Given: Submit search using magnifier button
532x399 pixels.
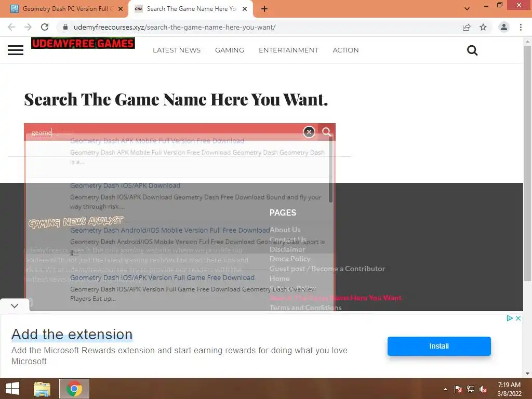Looking at the screenshot, I should coord(326,131).
